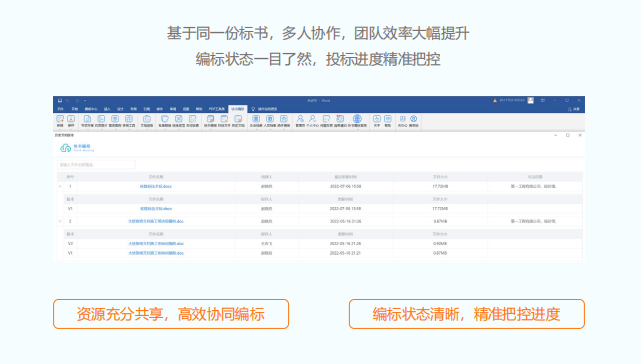Click the 最近更新时间 column header

[345, 177]
